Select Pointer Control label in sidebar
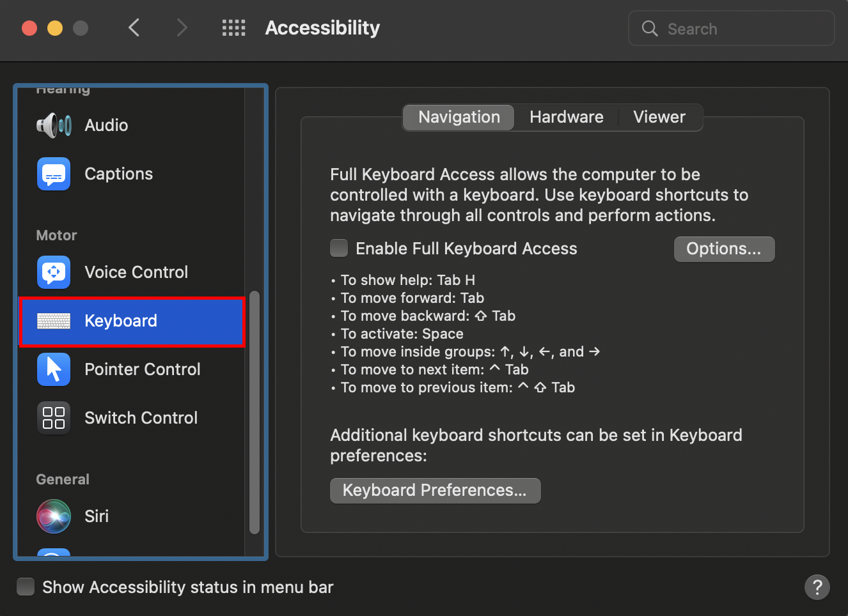 (x=143, y=369)
